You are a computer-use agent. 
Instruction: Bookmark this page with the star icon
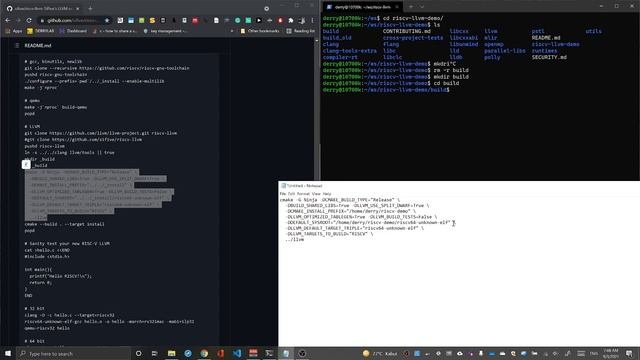coord(107,20)
